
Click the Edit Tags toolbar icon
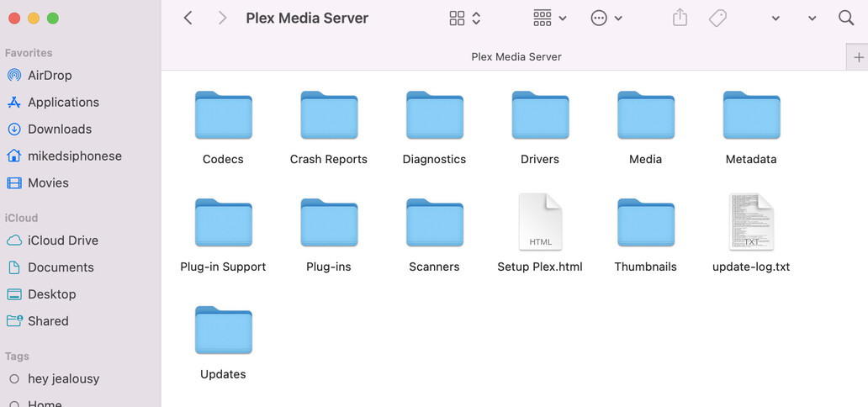717,18
